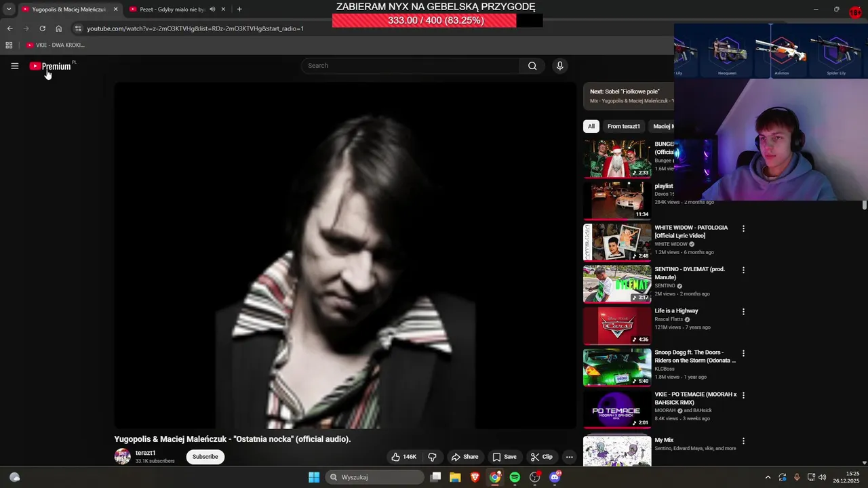Open Brave browser from taskbar

pyautogui.click(x=475, y=477)
